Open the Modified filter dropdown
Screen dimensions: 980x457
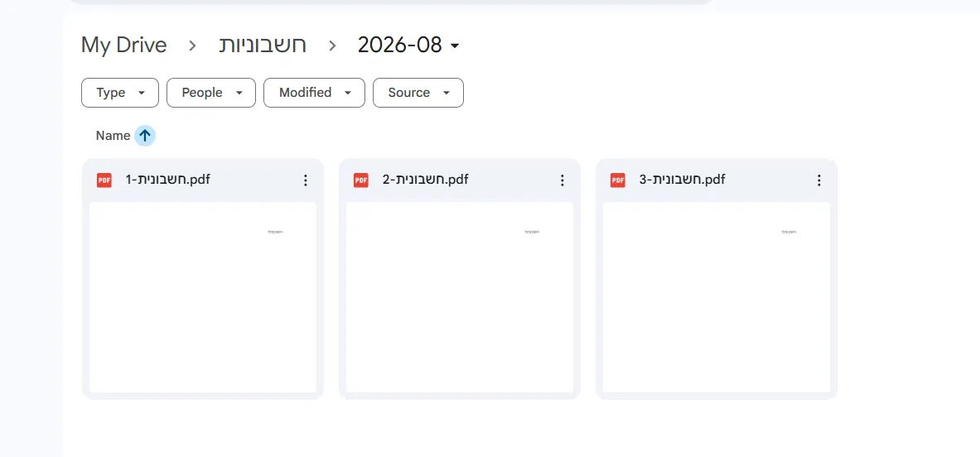(x=314, y=93)
